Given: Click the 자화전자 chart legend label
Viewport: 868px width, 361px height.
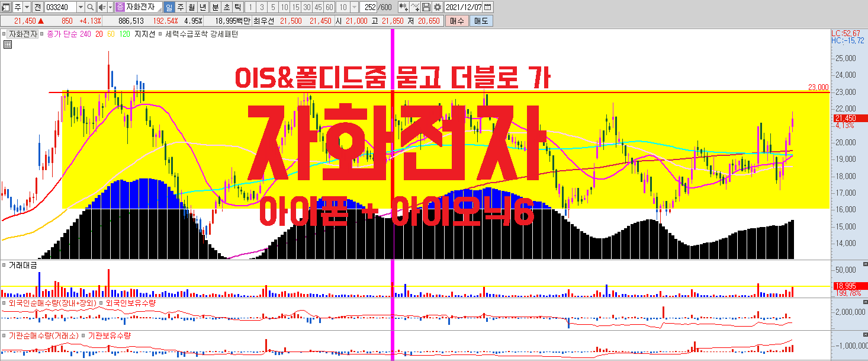Looking at the screenshot, I should (22, 34).
